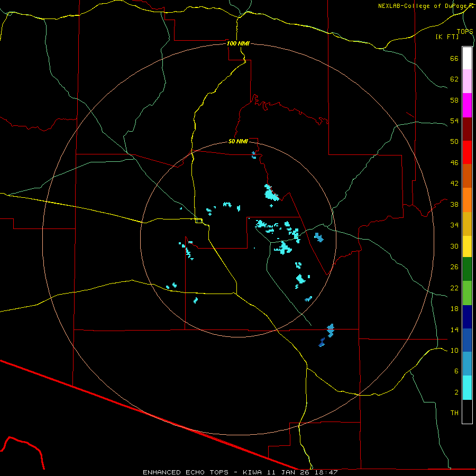Click the legend value 14
This screenshot has width=476, height=476.
[x=454, y=329]
